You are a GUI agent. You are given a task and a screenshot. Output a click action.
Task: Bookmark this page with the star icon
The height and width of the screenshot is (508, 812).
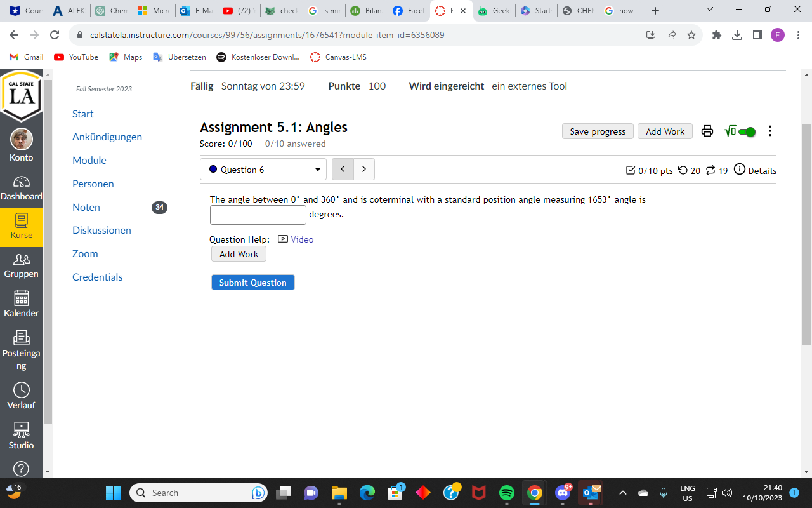691,35
